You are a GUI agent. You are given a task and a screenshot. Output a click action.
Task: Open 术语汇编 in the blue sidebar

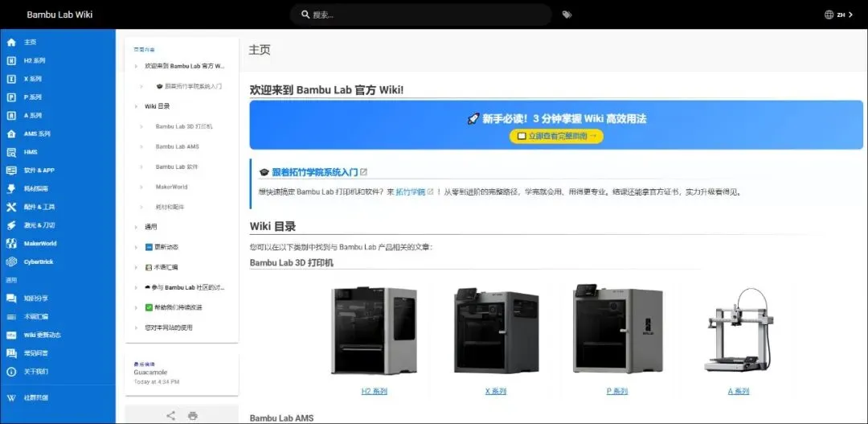pos(58,316)
